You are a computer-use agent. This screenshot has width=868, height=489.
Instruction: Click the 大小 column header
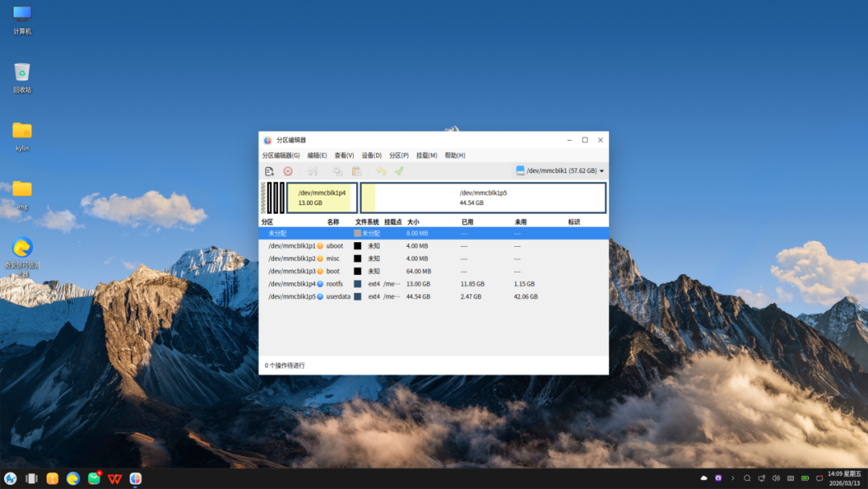pos(414,222)
